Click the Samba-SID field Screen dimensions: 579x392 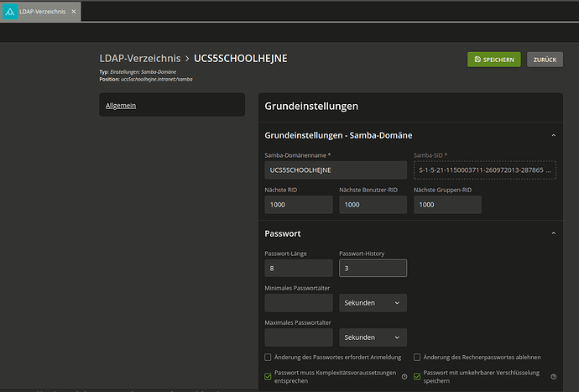tap(485, 170)
